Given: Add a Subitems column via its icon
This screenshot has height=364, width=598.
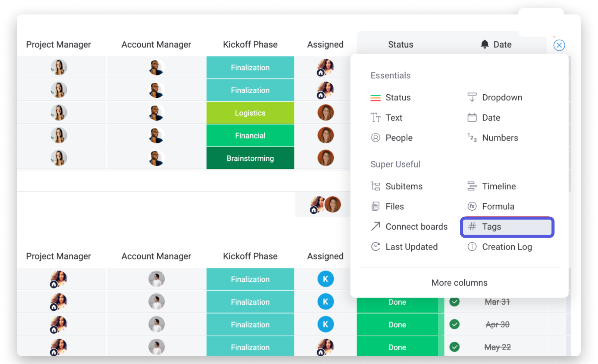Looking at the screenshot, I should tap(375, 186).
